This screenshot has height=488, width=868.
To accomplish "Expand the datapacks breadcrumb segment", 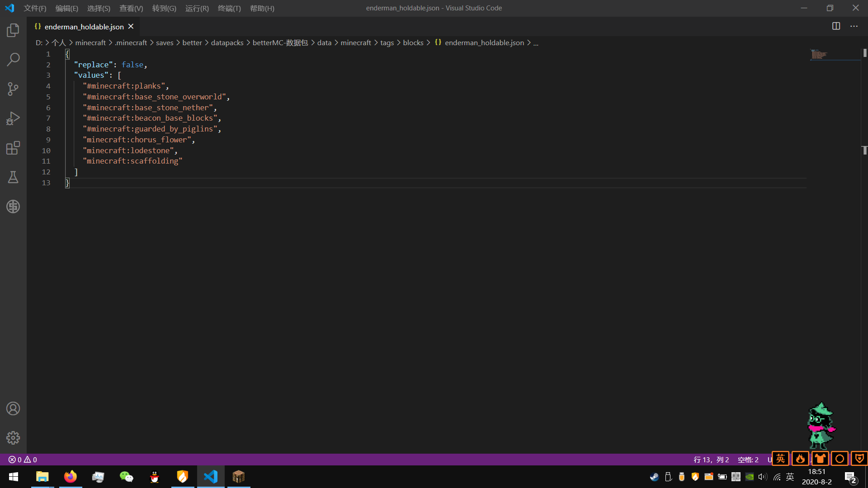I will pyautogui.click(x=227, y=42).
